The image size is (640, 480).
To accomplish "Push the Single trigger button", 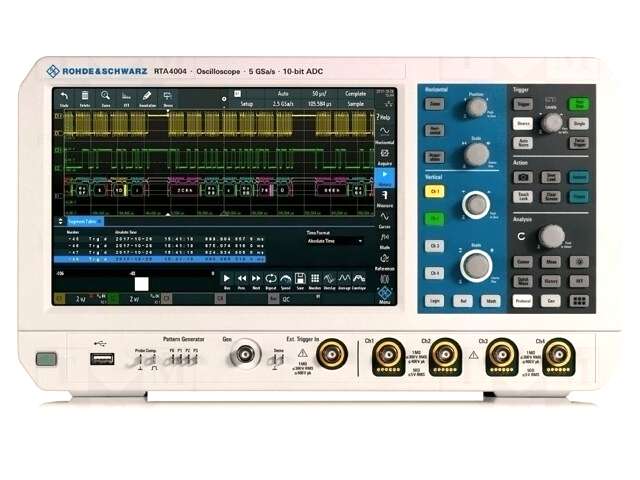I will 579,124.
